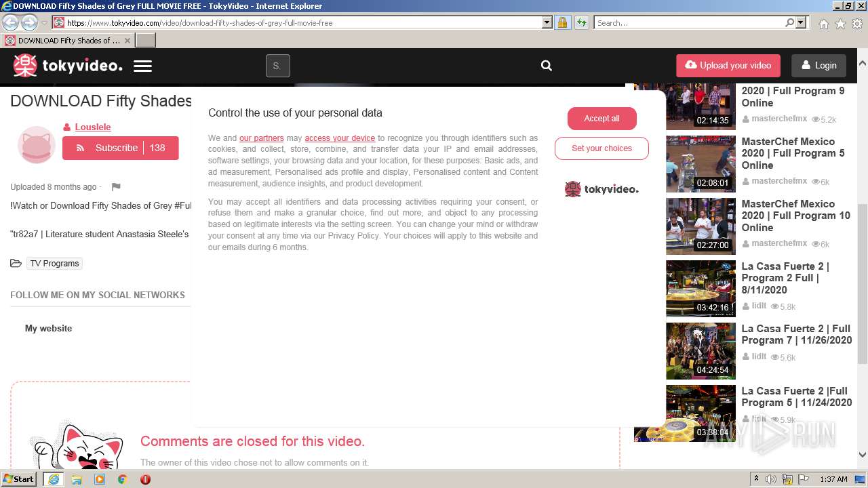Click the 1:37 AM taskbar clock
868x488 pixels.
point(833,479)
